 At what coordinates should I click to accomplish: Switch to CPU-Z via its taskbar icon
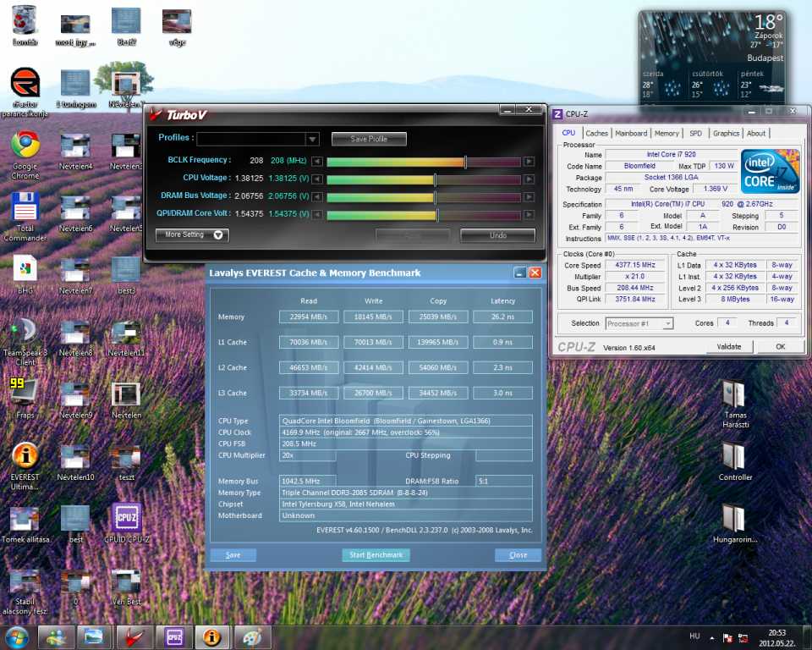coord(174,637)
